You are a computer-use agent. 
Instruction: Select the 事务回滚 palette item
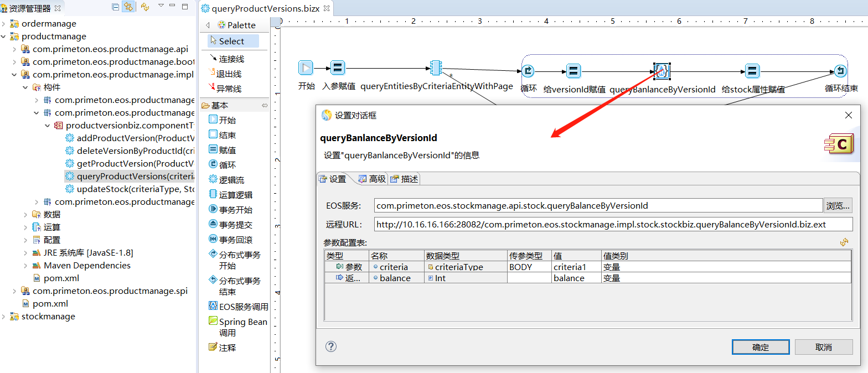coord(230,240)
